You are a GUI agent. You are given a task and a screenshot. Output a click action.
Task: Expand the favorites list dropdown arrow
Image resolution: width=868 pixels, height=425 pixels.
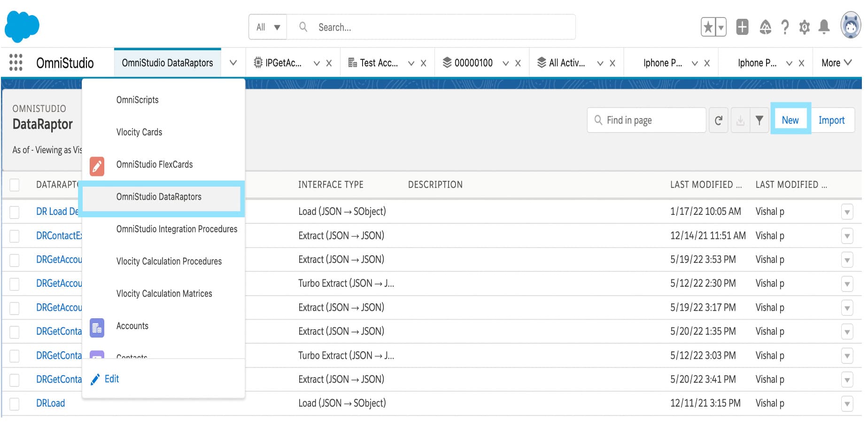click(x=721, y=27)
